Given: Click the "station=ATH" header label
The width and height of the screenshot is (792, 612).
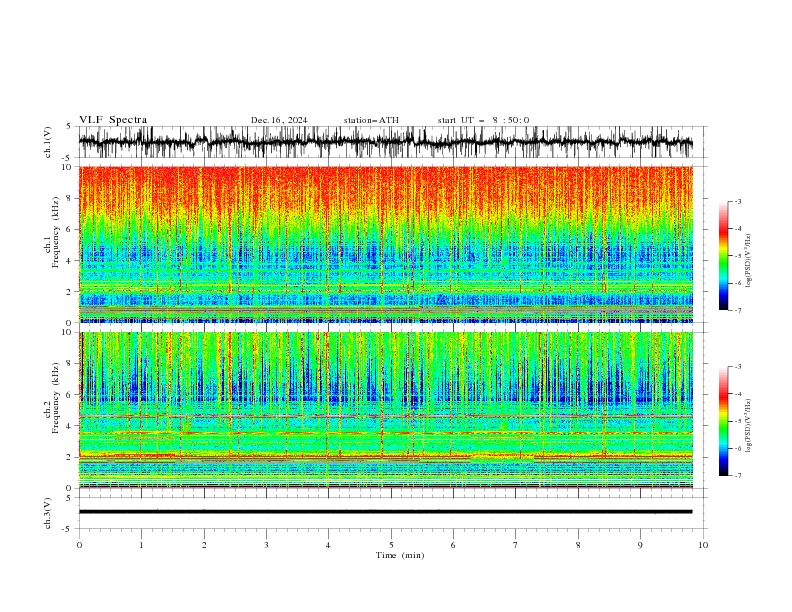Looking at the screenshot, I should 371,120.
